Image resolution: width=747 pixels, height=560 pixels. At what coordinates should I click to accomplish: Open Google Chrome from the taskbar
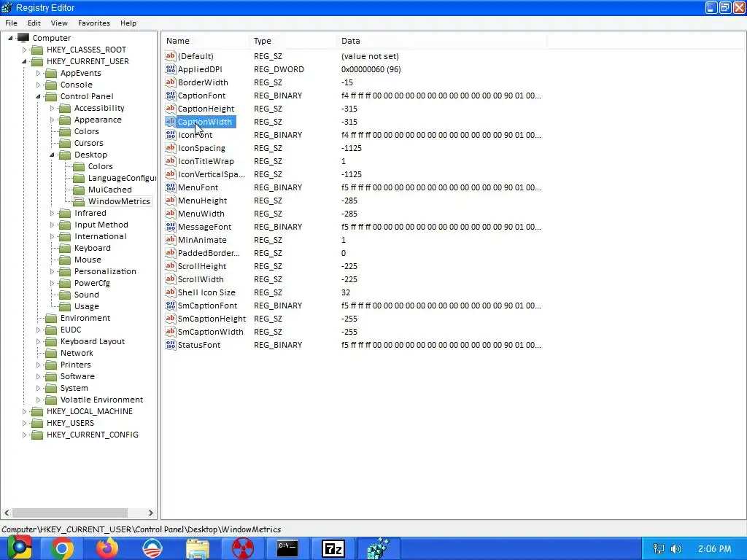[x=62, y=548]
